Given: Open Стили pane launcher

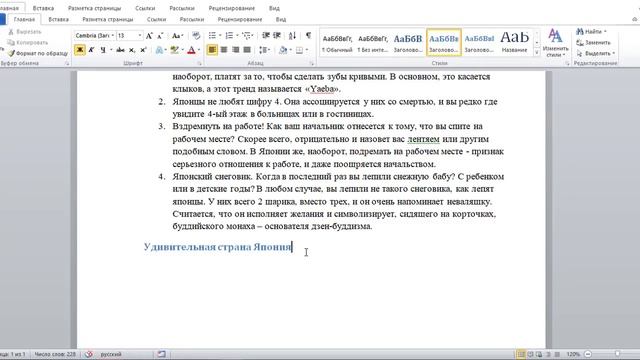Looking at the screenshot, I should tap(567, 64).
